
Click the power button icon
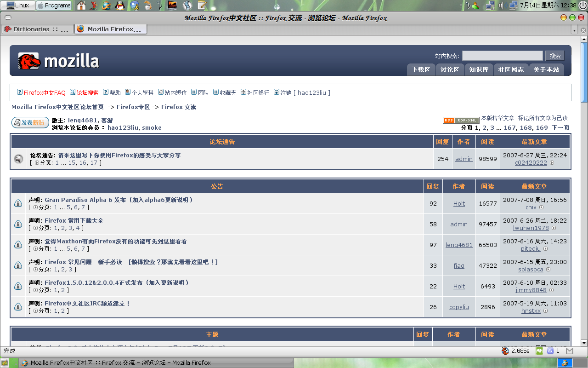(582, 6)
